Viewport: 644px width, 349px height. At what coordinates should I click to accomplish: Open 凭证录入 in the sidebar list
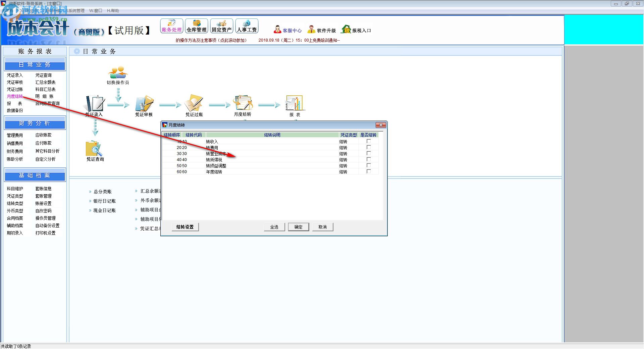tap(15, 75)
